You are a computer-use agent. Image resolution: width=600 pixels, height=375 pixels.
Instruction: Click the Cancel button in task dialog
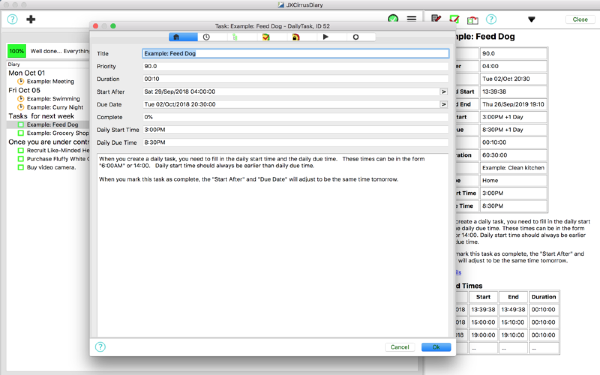point(400,347)
